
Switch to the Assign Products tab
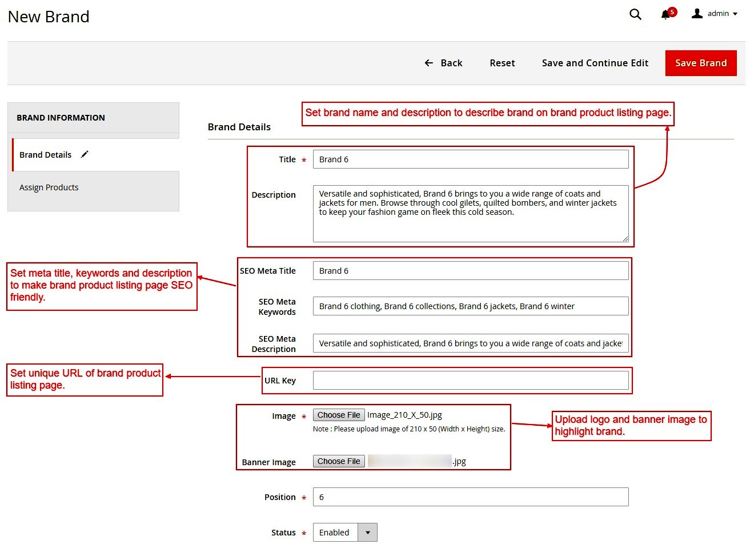pyautogui.click(x=49, y=187)
